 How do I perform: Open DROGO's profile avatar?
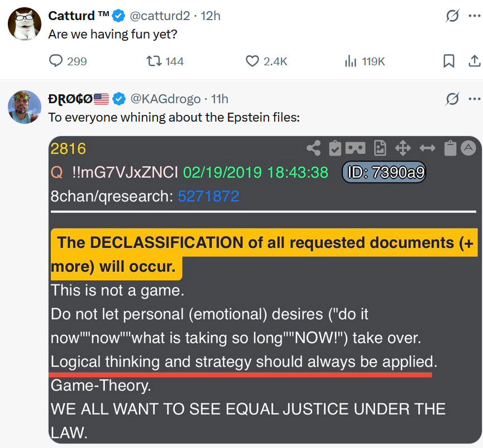25,107
